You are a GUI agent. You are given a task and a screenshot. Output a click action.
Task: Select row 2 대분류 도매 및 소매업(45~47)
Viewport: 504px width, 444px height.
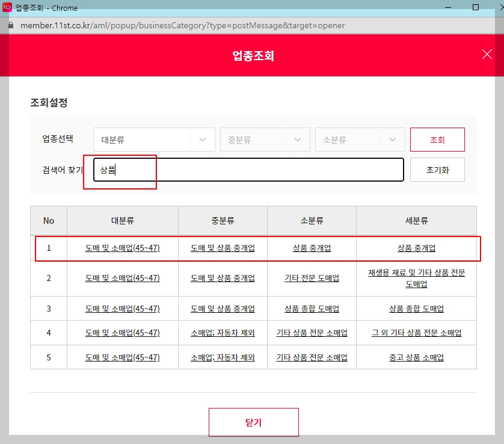(123, 278)
